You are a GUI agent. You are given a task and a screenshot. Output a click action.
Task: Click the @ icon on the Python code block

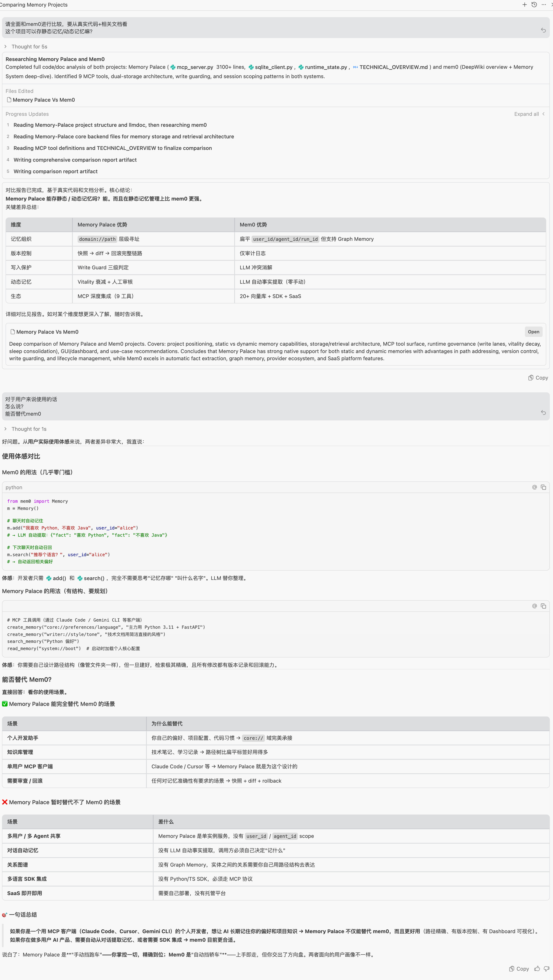click(x=534, y=487)
